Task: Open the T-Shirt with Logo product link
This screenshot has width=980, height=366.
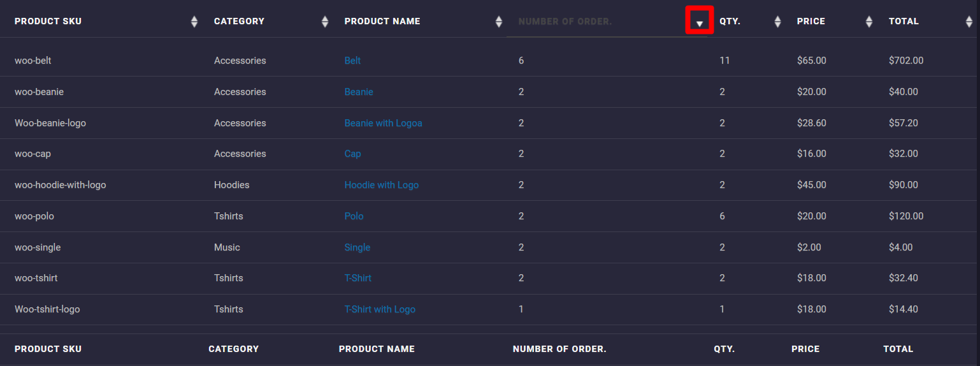Action: pyautogui.click(x=380, y=309)
